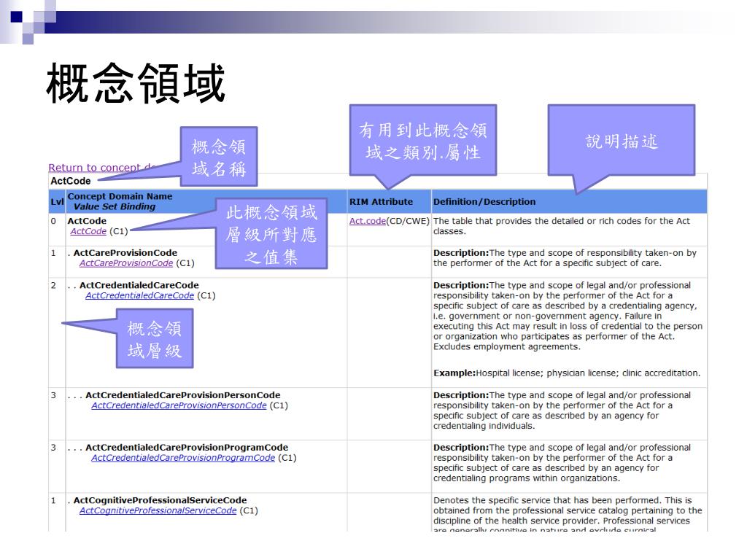This screenshot has width=747, height=560.
Task: Click 'credentialing individuals.' description text
Action: [x=484, y=426]
